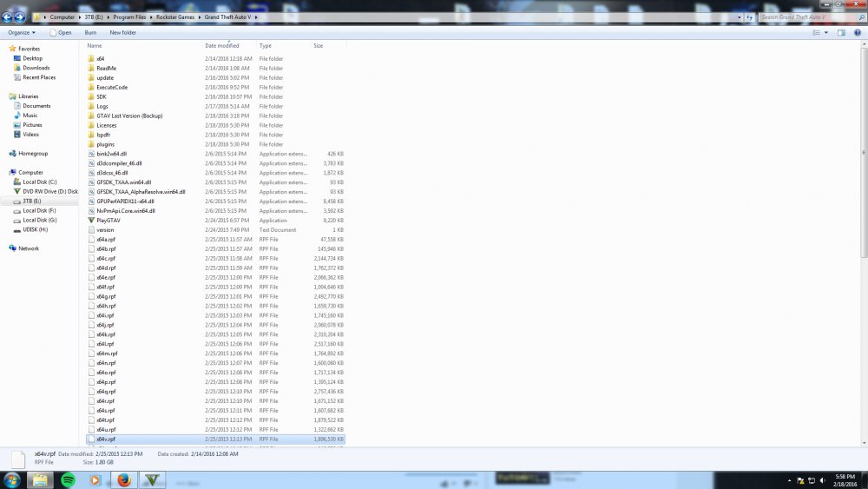Select Network in the navigation pane
The height and width of the screenshot is (489, 868).
point(29,248)
